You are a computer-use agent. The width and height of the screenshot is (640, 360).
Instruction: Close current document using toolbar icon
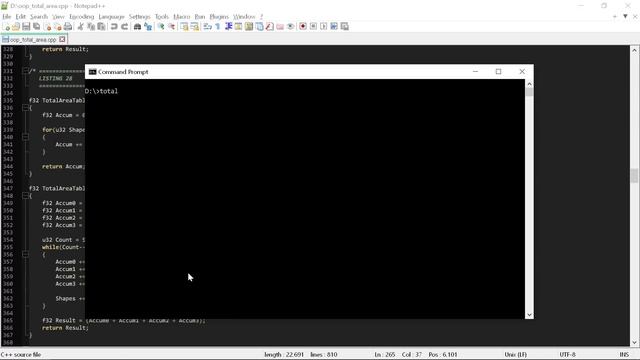pos(48,27)
